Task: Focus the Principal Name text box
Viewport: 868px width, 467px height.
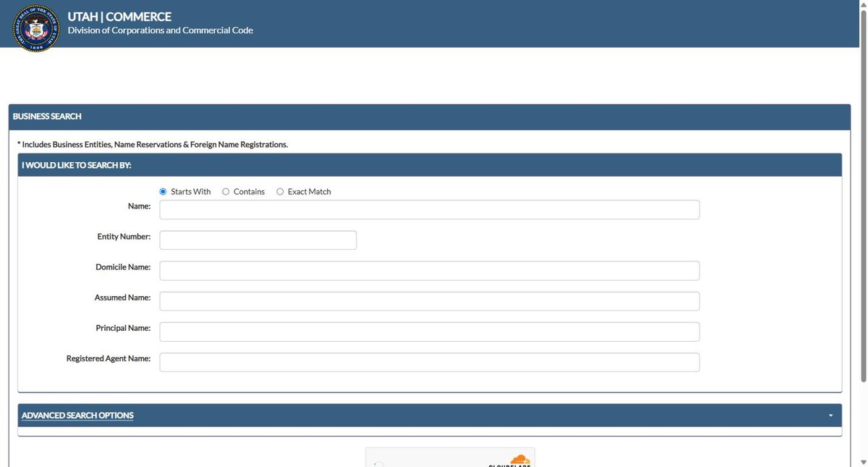Action: (x=429, y=332)
